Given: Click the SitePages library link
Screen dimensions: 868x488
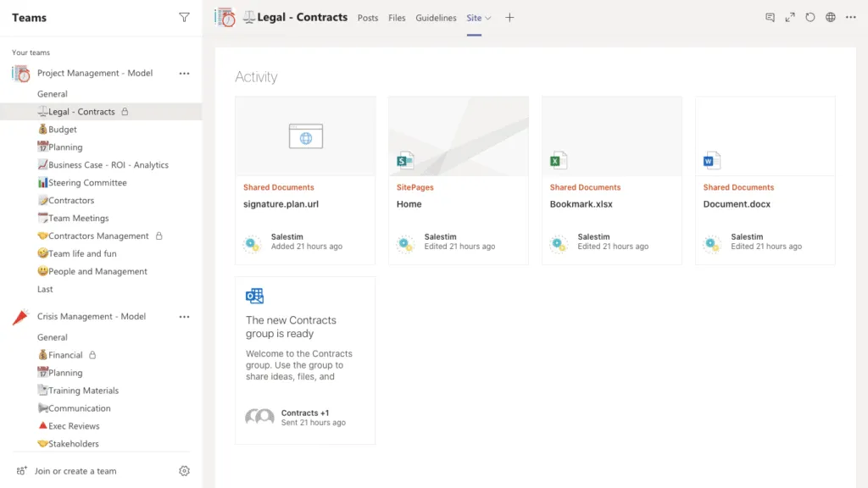Looking at the screenshot, I should [x=415, y=187].
